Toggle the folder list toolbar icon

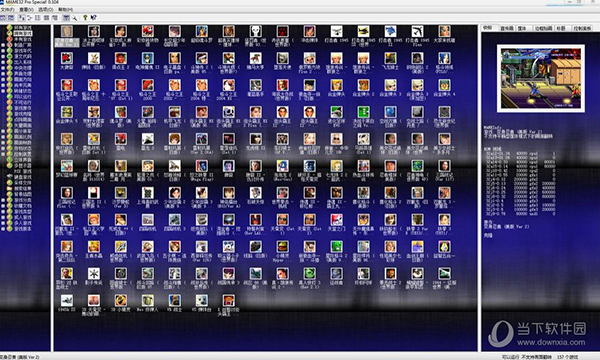click(x=3, y=18)
